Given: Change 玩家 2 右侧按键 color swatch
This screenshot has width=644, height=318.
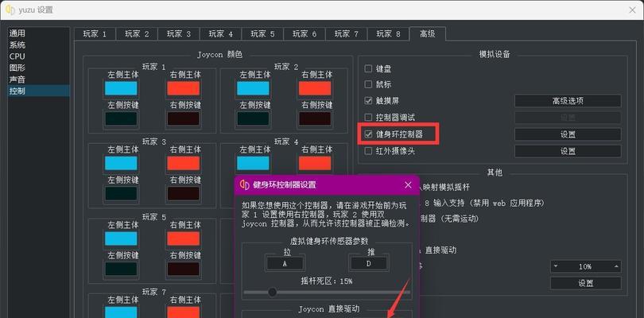Looking at the screenshot, I should coord(315,118).
